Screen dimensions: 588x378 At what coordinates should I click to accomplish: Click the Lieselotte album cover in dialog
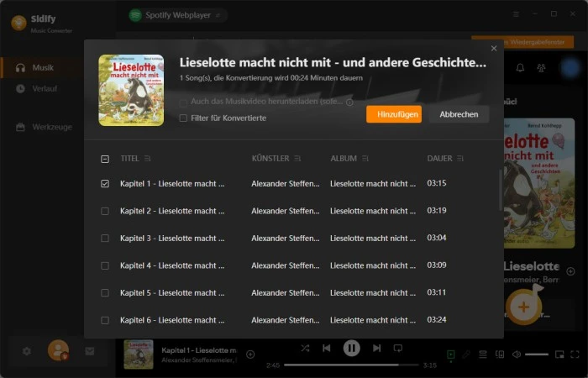pyautogui.click(x=131, y=90)
